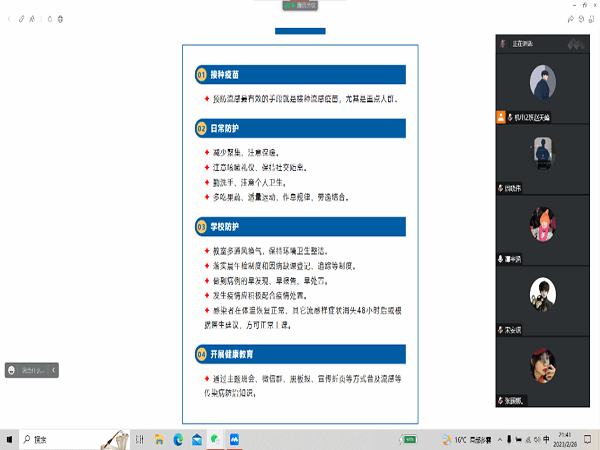
Task: Click the taskbar search box
Action: 60,439
